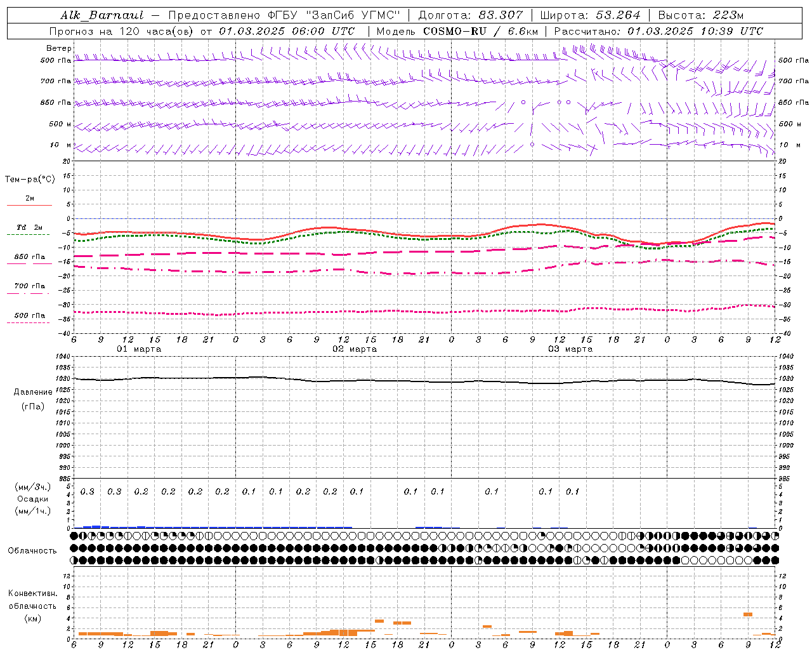Click the '2м' temperature legend label

30,198
